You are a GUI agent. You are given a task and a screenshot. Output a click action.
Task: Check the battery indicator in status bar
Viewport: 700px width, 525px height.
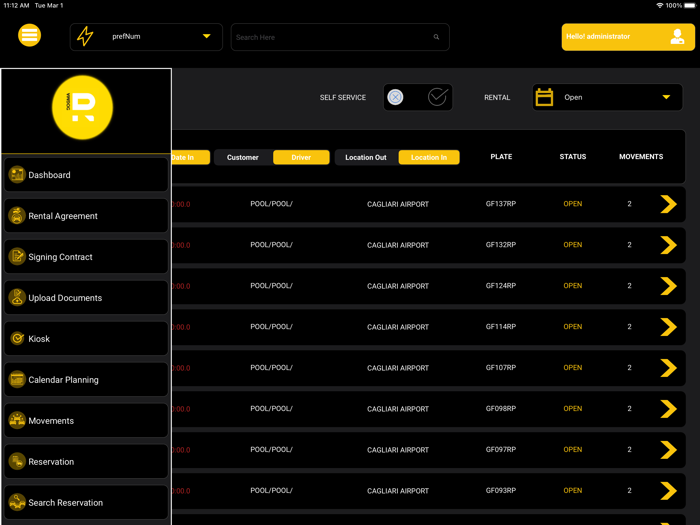coord(690,5)
